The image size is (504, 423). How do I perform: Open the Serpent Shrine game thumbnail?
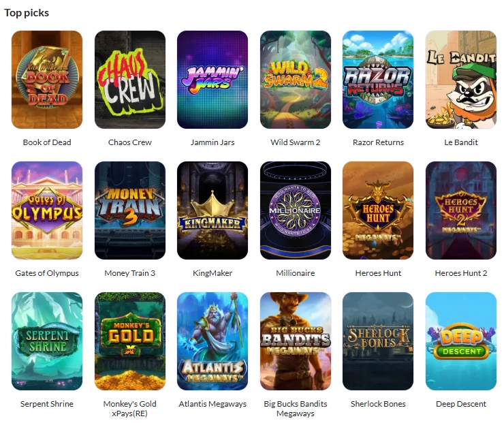click(47, 341)
